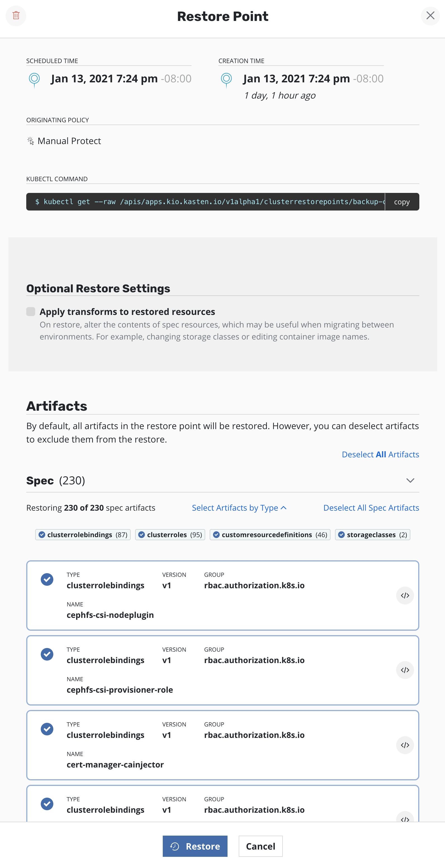The image size is (445, 868).
Task: View code for cert-manager-cainjector artifact
Action: pos(405,745)
